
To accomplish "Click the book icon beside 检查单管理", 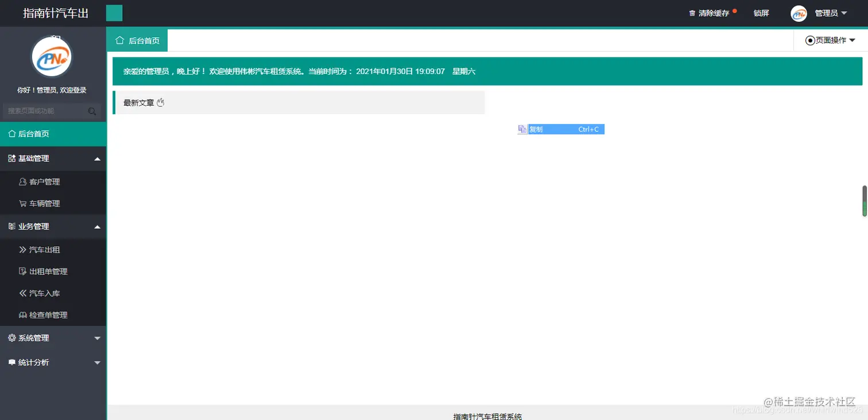I will [x=23, y=315].
